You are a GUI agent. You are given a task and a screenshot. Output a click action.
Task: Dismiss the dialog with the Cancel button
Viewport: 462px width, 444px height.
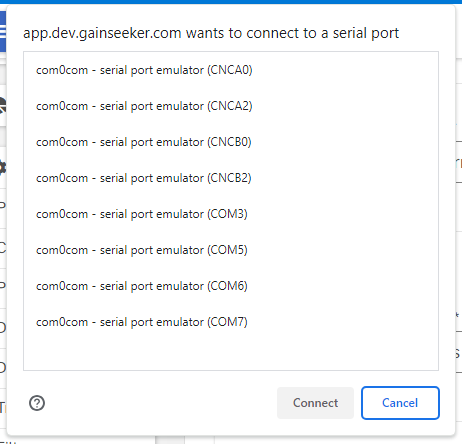click(400, 403)
